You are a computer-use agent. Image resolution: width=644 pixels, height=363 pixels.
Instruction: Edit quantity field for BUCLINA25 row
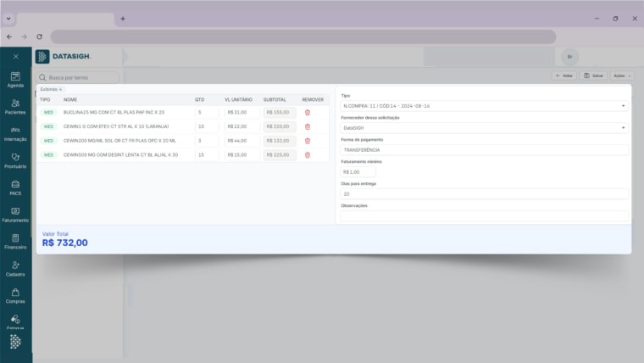coord(207,112)
